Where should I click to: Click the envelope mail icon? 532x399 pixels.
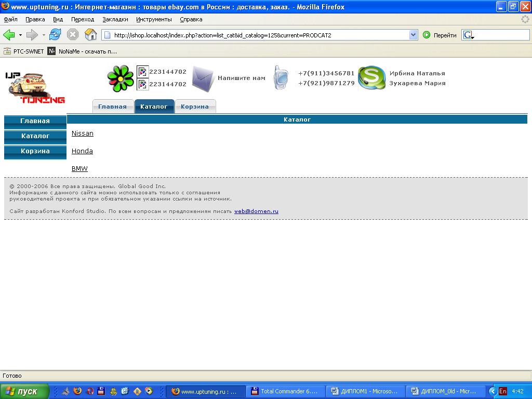(203, 79)
